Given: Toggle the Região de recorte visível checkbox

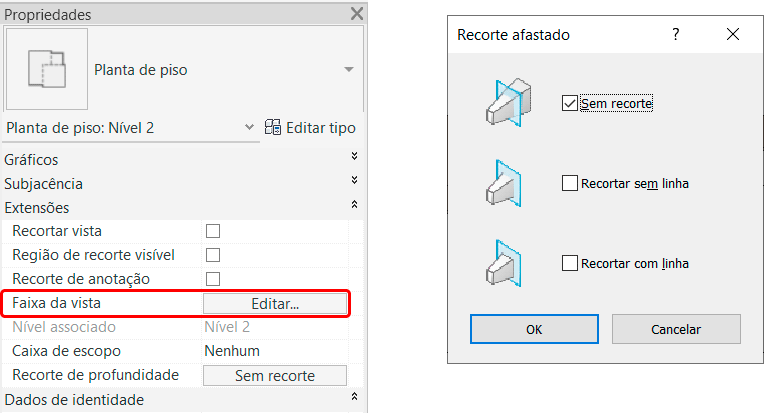Looking at the screenshot, I should click(213, 255).
